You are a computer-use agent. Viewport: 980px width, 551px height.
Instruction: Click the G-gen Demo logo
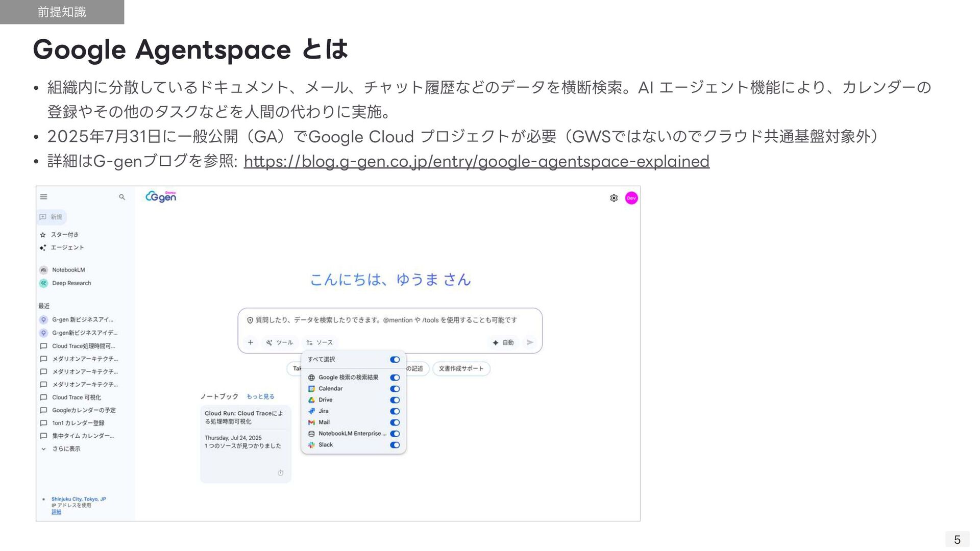click(x=161, y=196)
